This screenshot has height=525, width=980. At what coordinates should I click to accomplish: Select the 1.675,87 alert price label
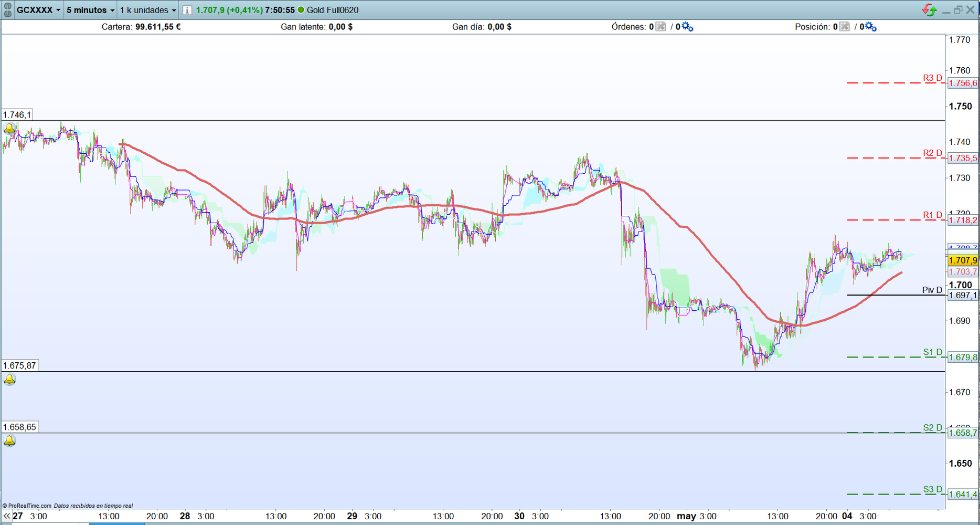20,365
